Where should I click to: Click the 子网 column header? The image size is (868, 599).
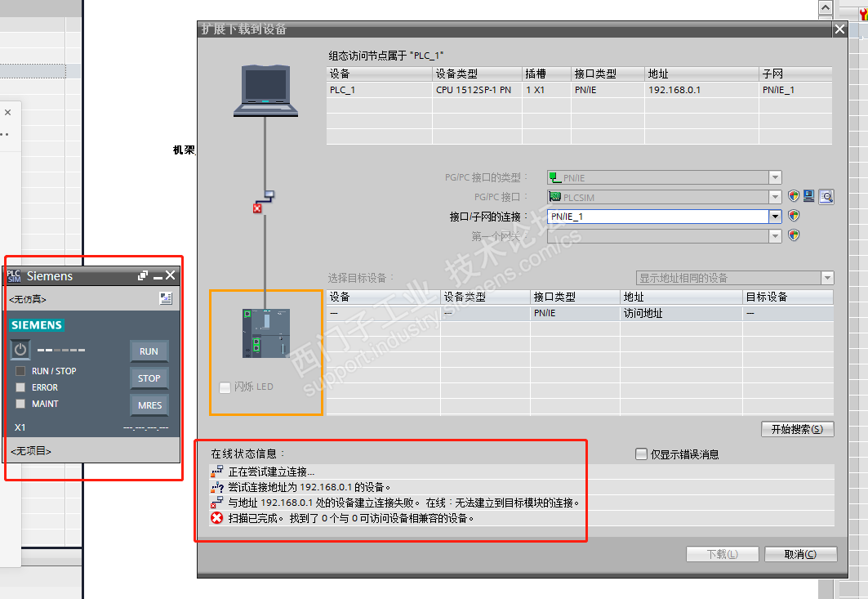point(795,74)
